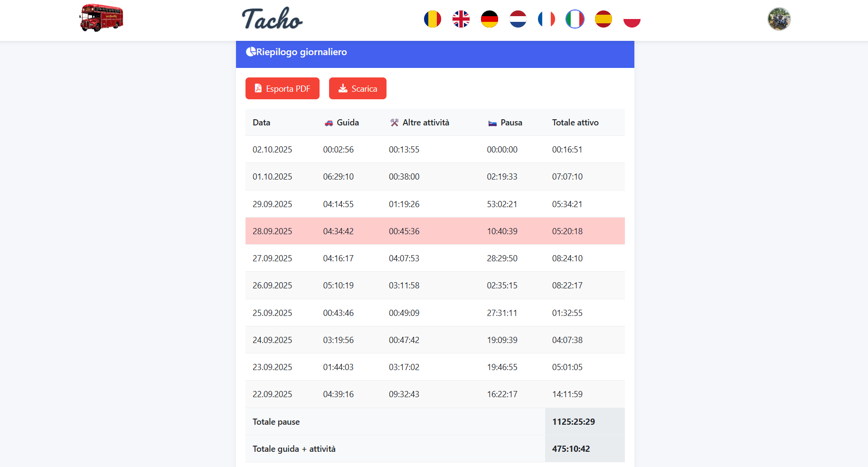Click the Italian flag icon

click(x=575, y=19)
